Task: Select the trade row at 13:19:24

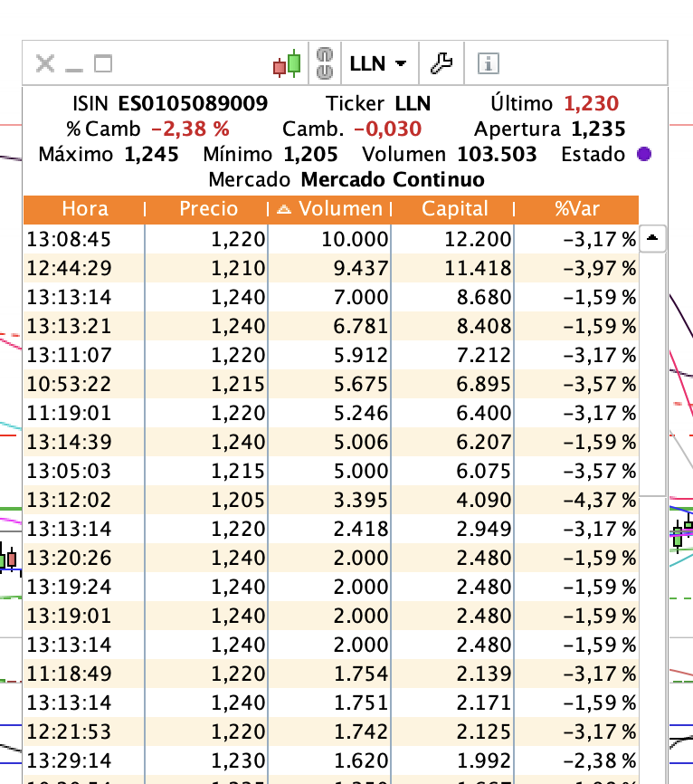Action: (331, 587)
